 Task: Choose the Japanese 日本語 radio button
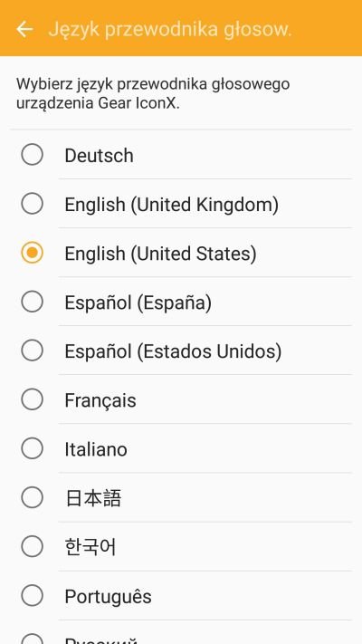coord(32,497)
